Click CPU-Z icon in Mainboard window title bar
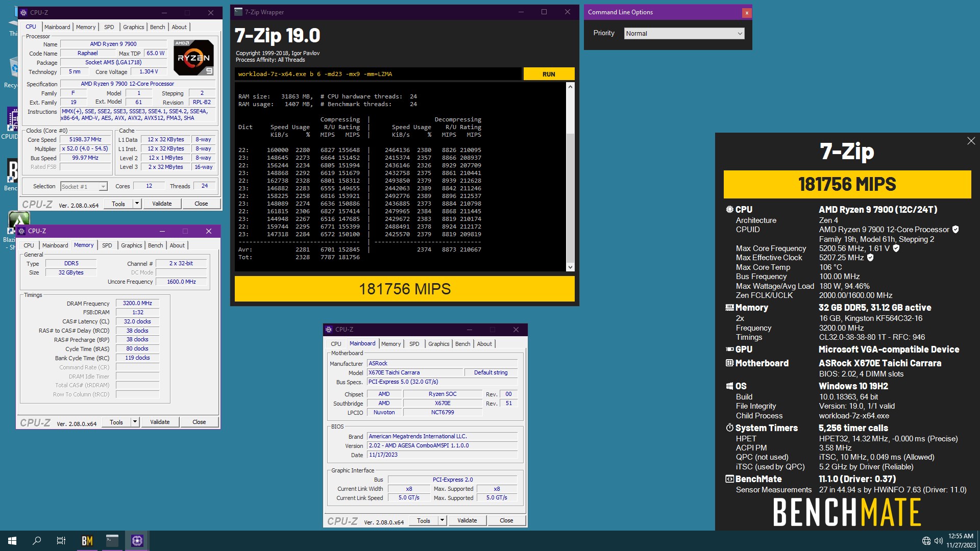 click(329, 330)
